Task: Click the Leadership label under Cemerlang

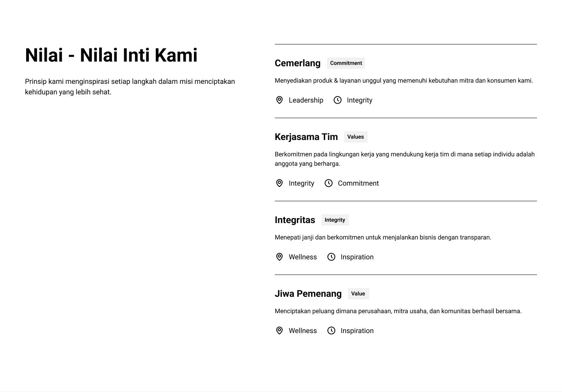Action: click(x=306, y=100)
